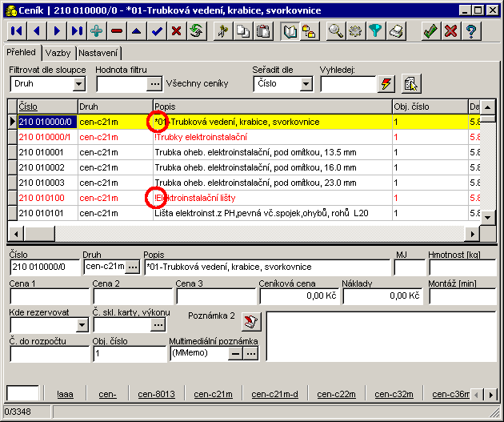Screen dimensions: 504x422
Task: Switch to the Vazby tab
Action: pos(57,53)
